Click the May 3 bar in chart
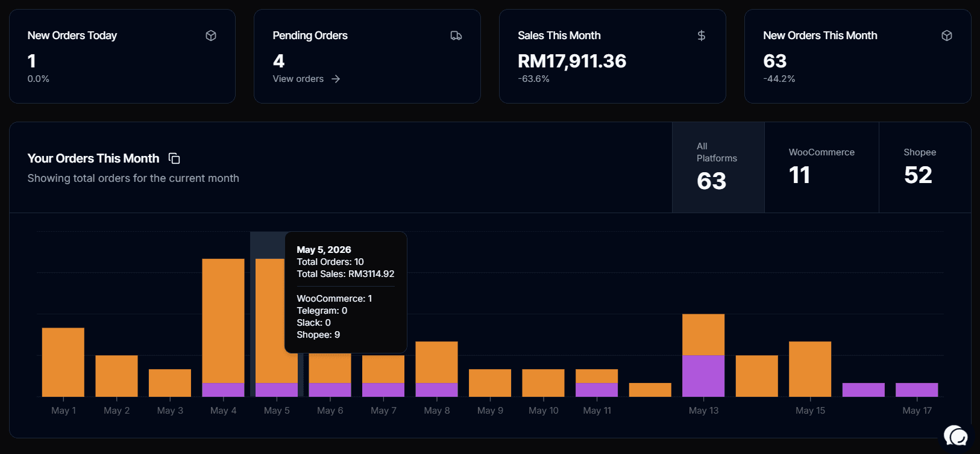980x454 pixels. point(170,383)
